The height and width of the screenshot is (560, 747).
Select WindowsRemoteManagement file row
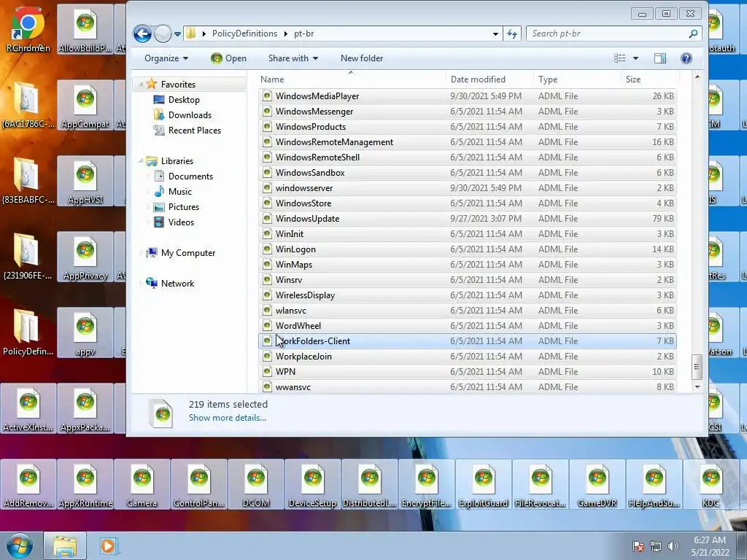point(467,142)
